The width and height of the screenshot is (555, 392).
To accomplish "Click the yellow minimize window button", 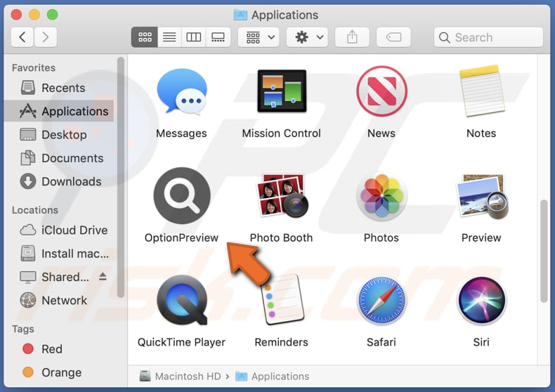I will pos(34,15).
